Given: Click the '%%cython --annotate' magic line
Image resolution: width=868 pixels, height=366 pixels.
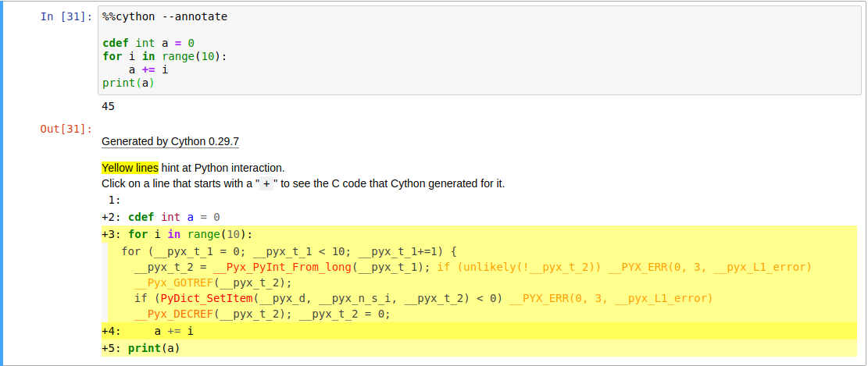Looking at the screenshot, I should click(165, 16).
